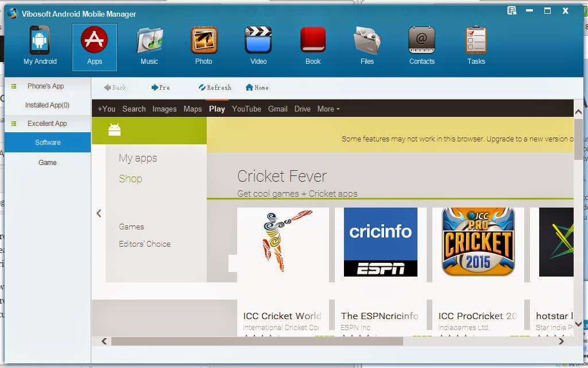Select the Play tab in Google bar
The image size is (588, 368).
216,109
